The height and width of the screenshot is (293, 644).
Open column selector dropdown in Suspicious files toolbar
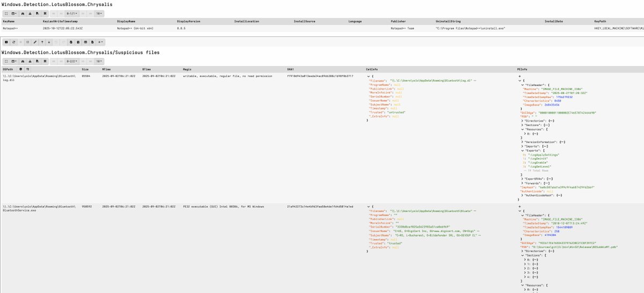tap(14, 61)
